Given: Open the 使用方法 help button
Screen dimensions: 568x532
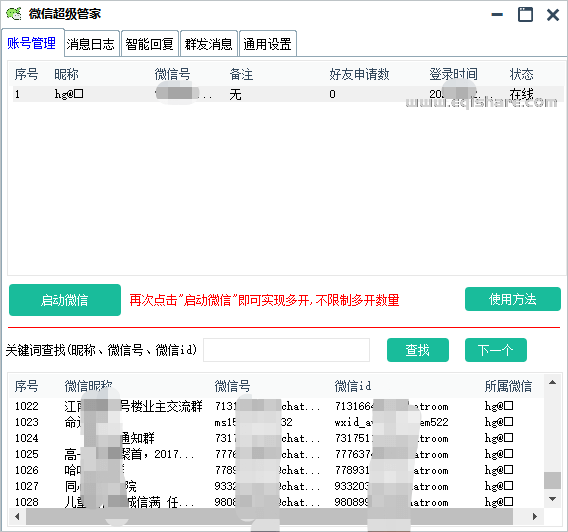Looking at the screenshot, I should coord(513,299).
